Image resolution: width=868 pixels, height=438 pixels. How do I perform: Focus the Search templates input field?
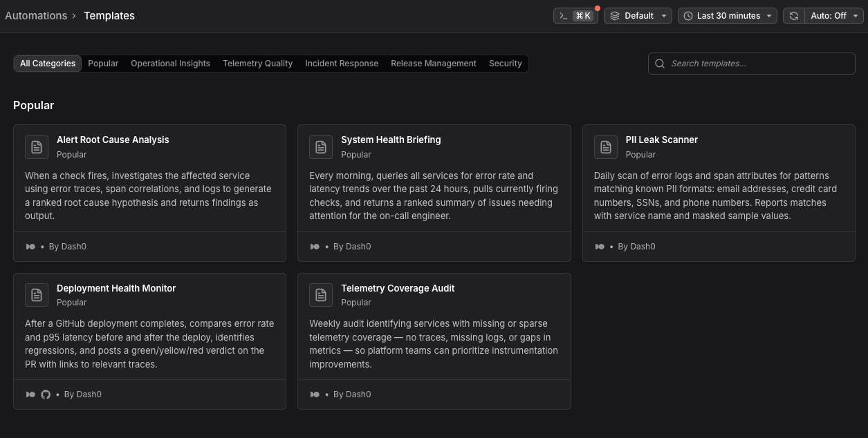click(x=752, y=64)
